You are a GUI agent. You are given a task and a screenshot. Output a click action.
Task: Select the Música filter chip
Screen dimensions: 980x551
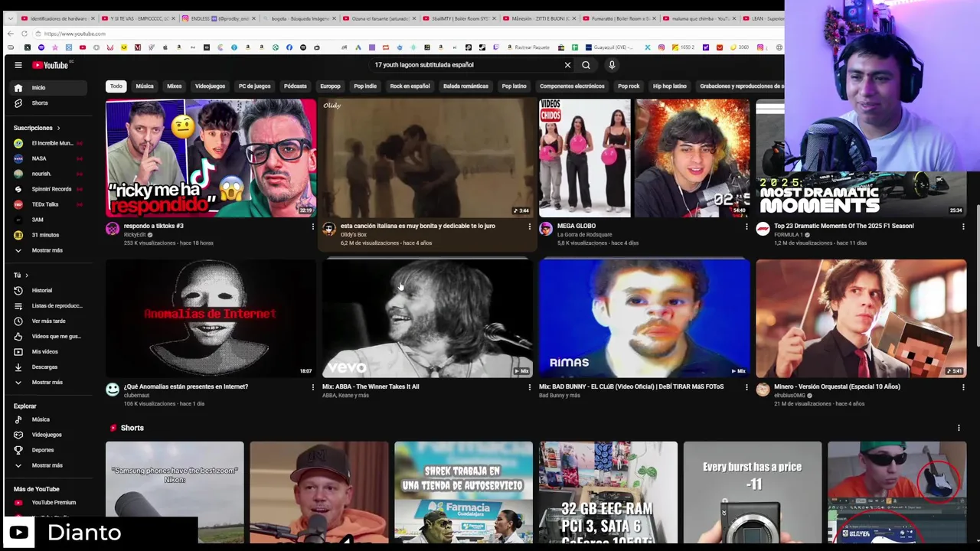coord(145,86)
